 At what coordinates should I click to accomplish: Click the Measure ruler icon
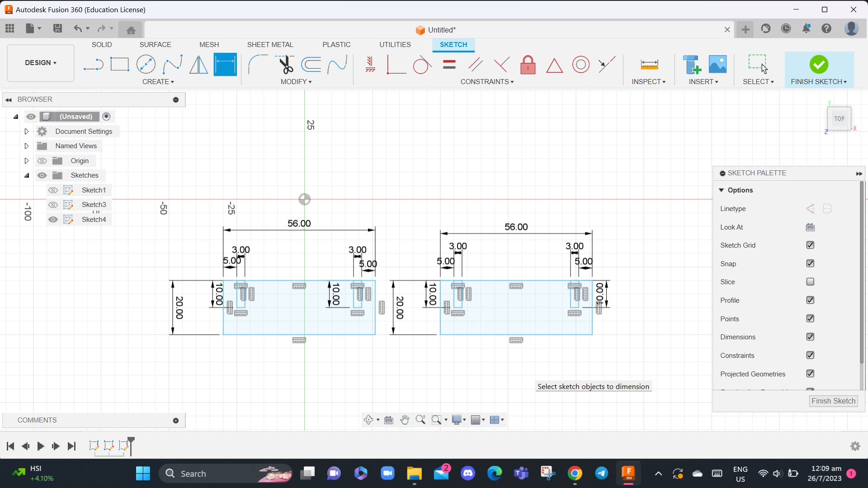point(649,65)
